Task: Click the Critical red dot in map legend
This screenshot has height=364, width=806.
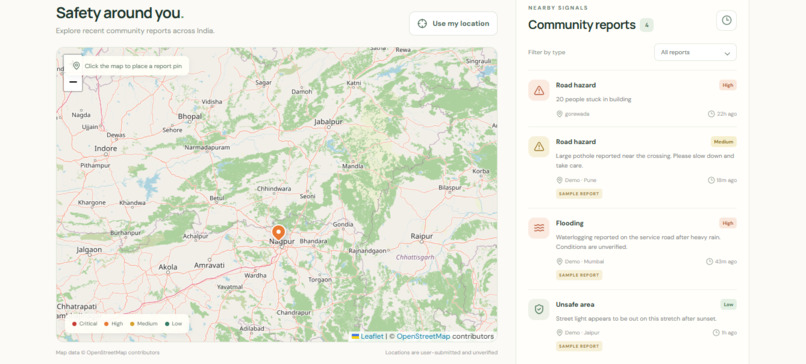Action: click(74, 324)
